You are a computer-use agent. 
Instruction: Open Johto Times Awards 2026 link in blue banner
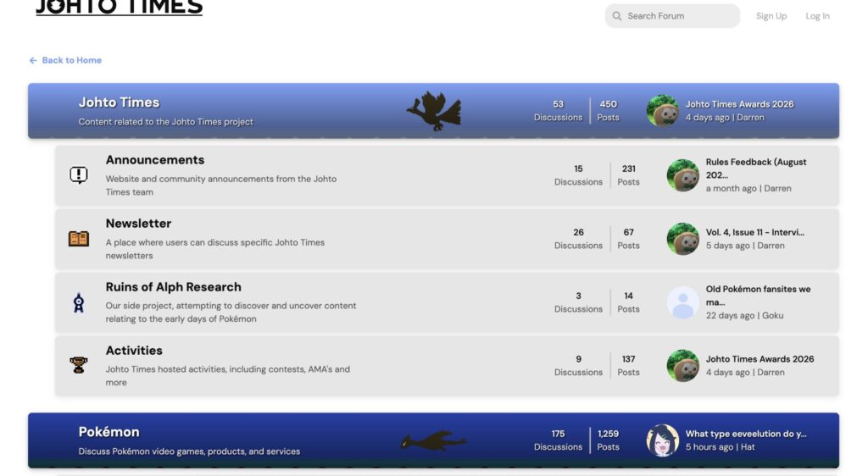click(739, 104)
